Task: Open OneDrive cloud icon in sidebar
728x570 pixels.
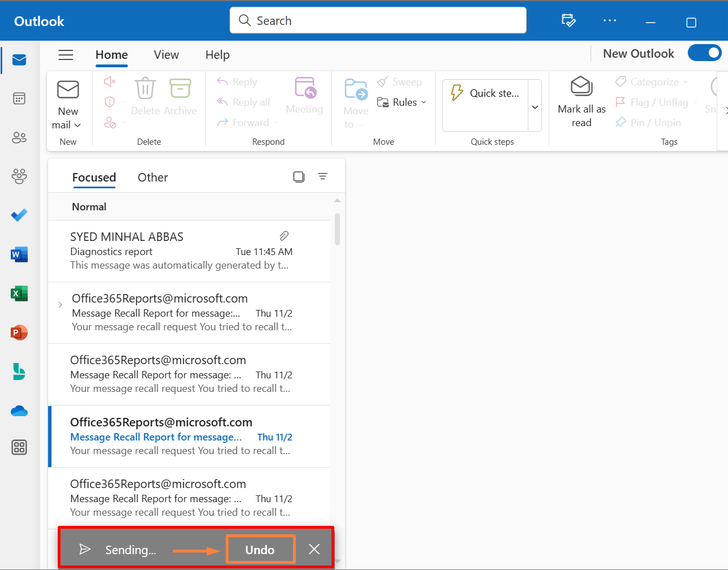Action: (19, 411)
